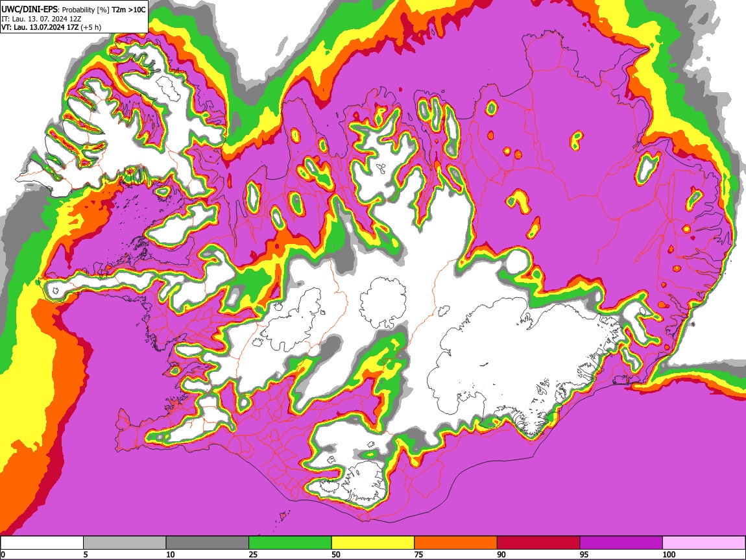Click the legend value label '50'
Viewport: 746px width, 560px height.
click(336, 554)
